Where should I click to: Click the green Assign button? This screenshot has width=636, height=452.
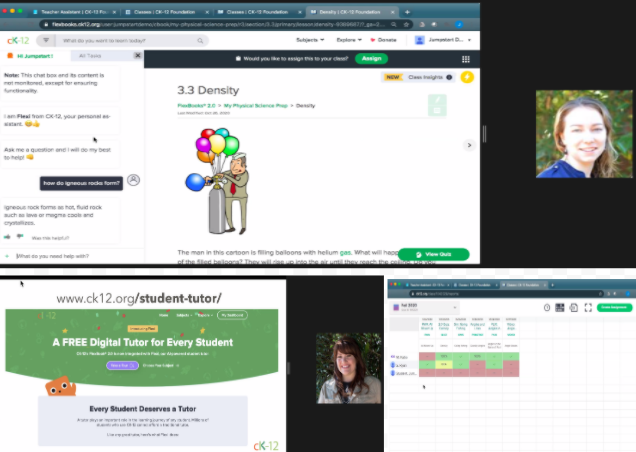372,58
